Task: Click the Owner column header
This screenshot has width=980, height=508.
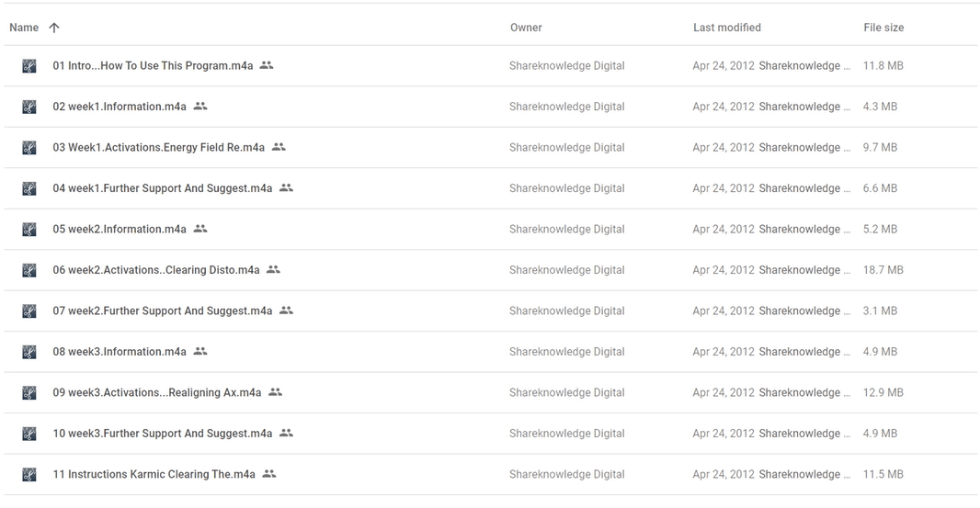Action: click(x=526, y=28)
